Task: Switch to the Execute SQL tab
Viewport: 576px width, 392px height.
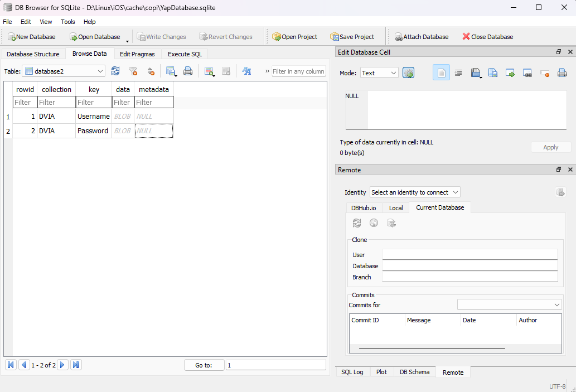Action: 185,54
